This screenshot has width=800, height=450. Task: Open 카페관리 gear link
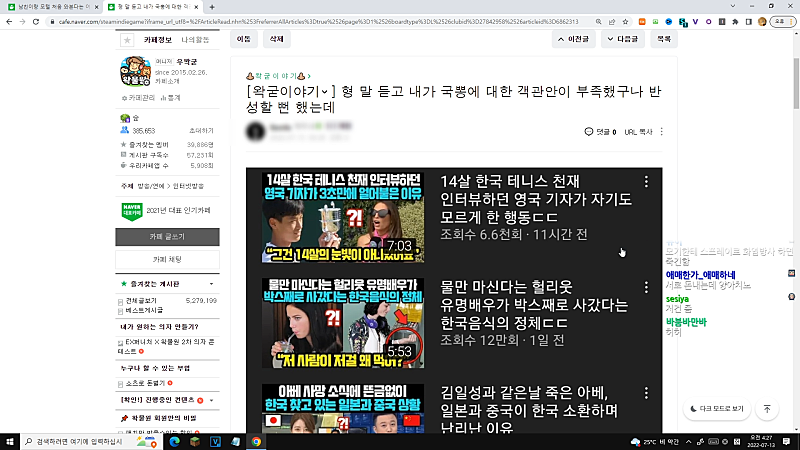click(138, 98)
